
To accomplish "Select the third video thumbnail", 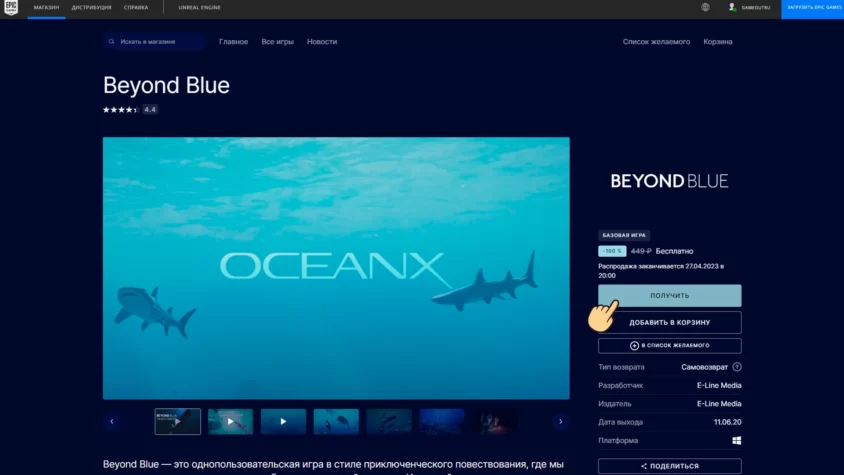I will [x=283, y=422].
